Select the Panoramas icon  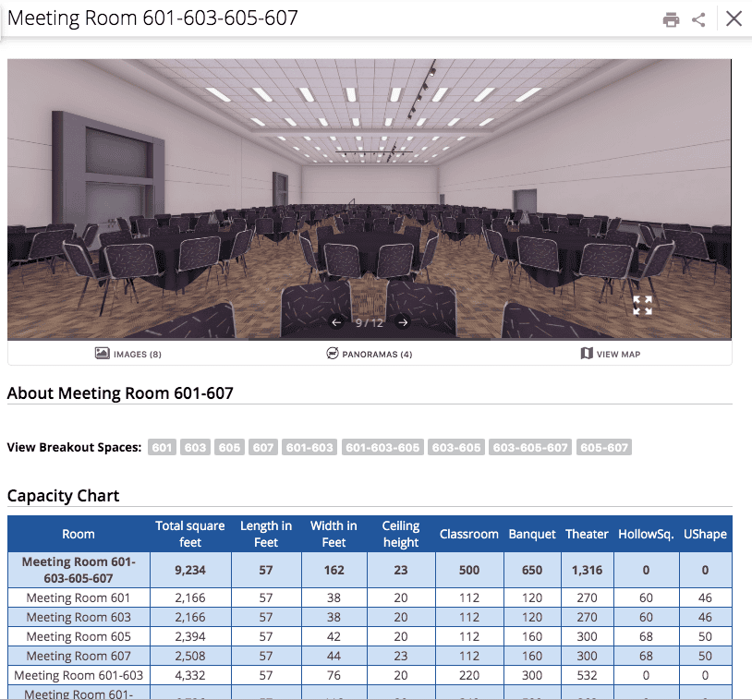point(332,354)
